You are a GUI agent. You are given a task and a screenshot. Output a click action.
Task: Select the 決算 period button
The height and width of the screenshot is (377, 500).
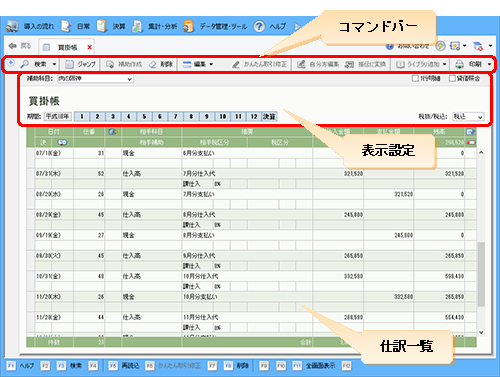coord(269,116)
